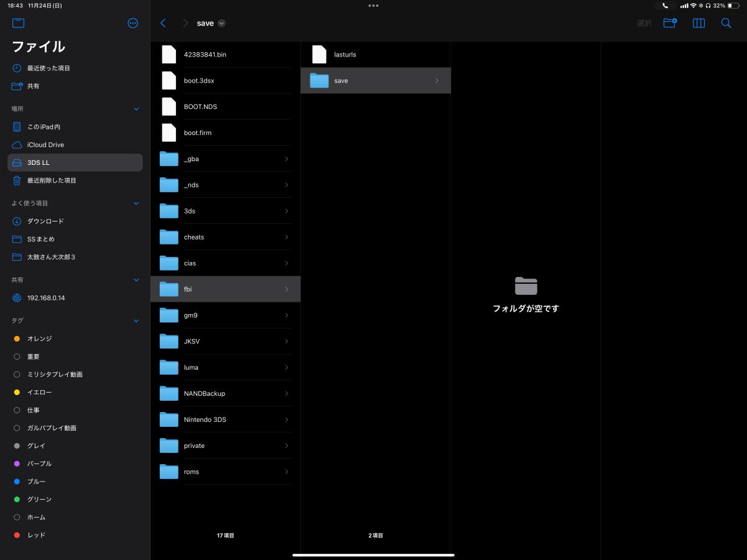The width and height of the screenshot is (747, 560).
Task: Expand the Nintendo 3DS folder chevron
Action: pyautogui.click(x=286, y=419)
